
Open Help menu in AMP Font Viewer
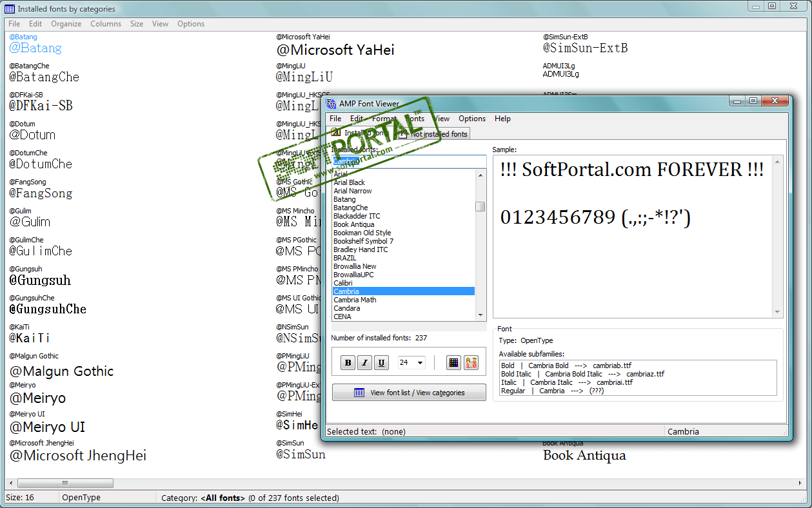coord(502,119)
